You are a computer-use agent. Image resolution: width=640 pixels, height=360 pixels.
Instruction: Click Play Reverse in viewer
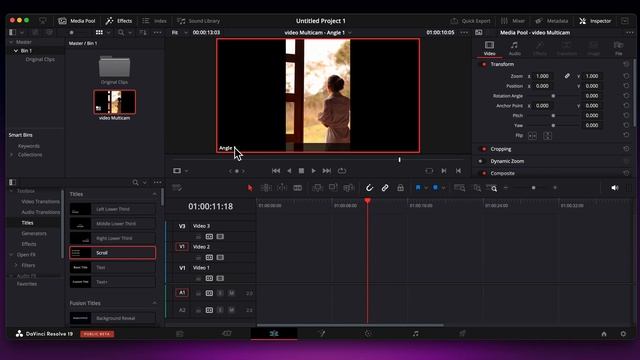(x=289, y=171)
